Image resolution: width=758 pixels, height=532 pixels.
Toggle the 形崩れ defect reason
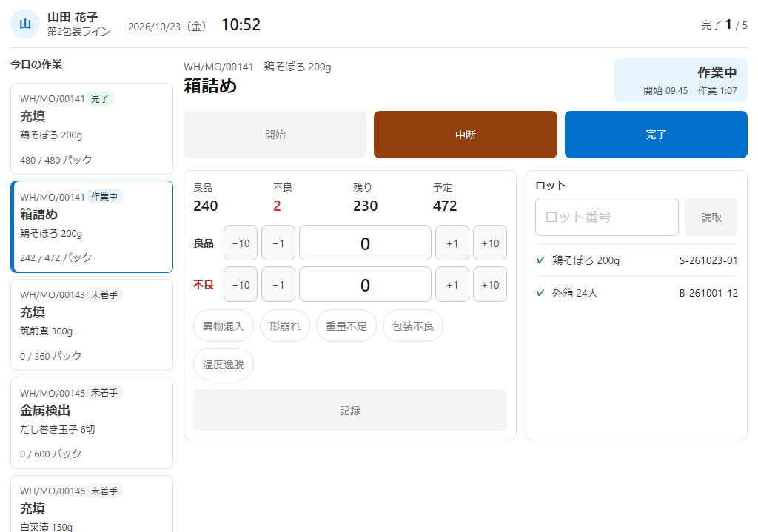(285, 326)
